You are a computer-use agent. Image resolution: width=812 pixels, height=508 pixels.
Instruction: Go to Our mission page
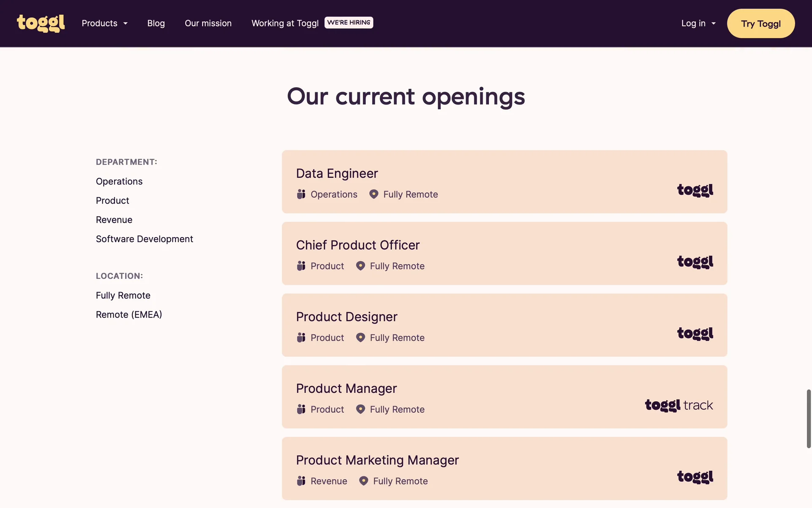pos(208,23)
